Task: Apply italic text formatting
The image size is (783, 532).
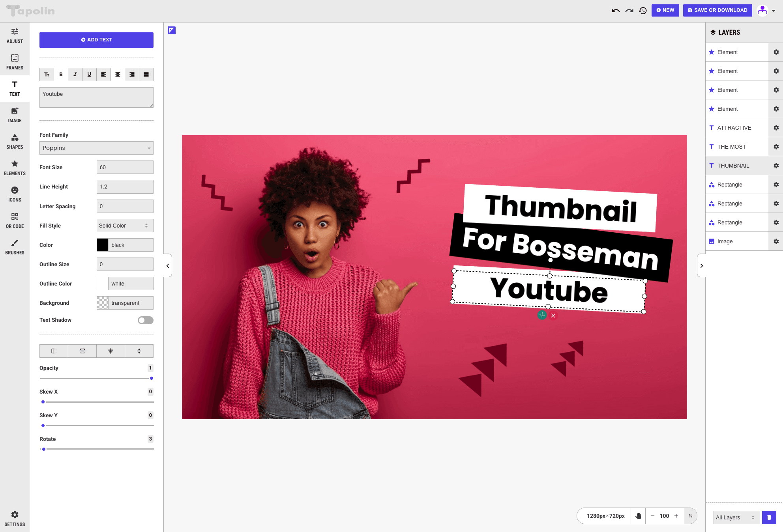Action: click(75, 75)
